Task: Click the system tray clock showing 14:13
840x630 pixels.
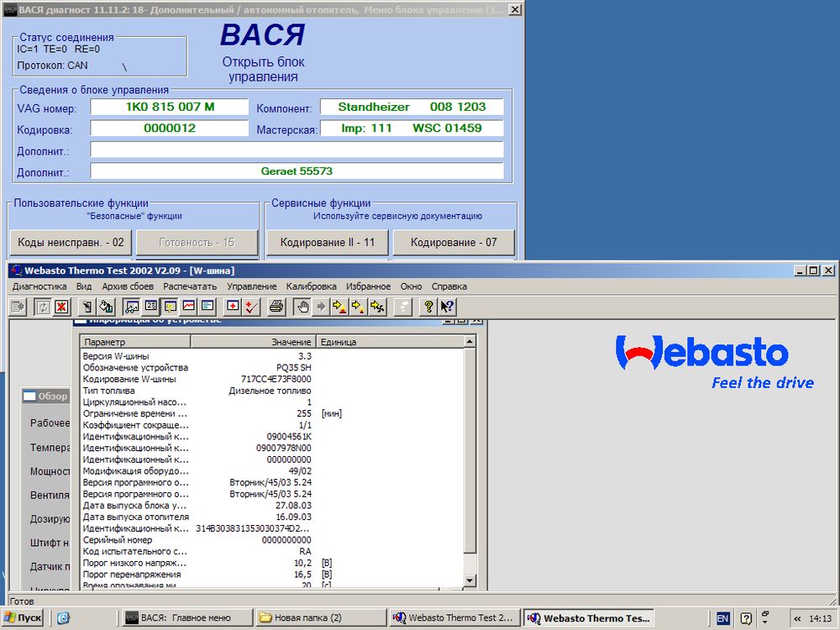Action: click(820, 619)
